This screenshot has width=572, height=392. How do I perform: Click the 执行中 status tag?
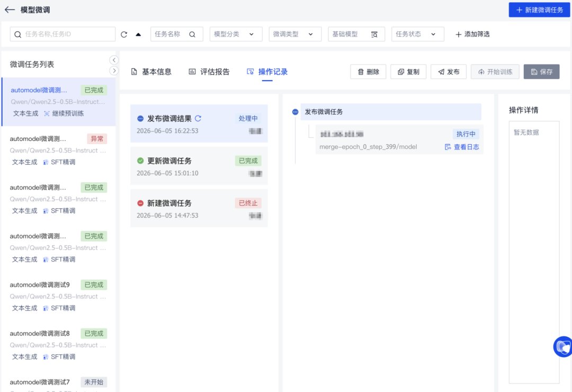(466, 134)
